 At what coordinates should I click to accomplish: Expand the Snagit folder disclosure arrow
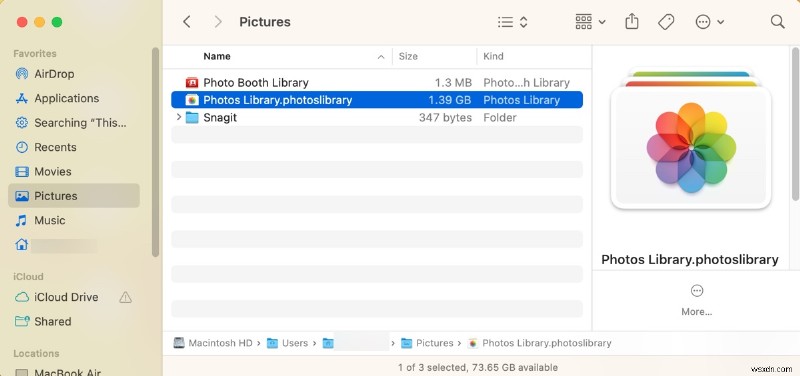tap(178, 117)
